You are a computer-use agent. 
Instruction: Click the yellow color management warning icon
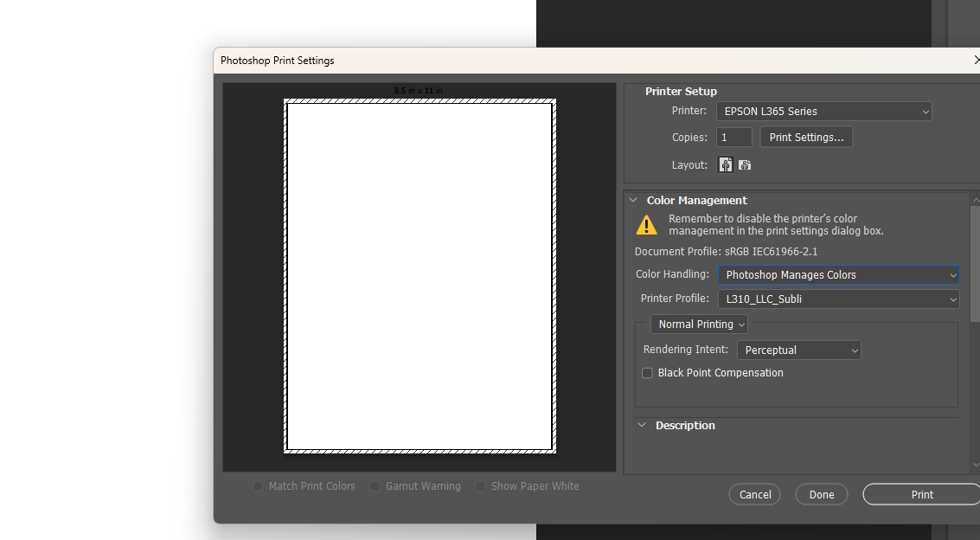(646, 226)
